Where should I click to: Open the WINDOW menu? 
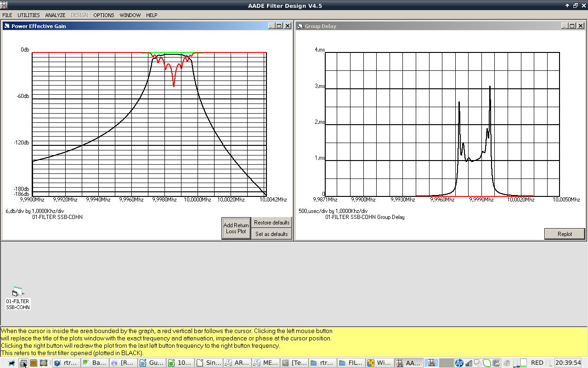pyautogui.click(x=130, y=15)
